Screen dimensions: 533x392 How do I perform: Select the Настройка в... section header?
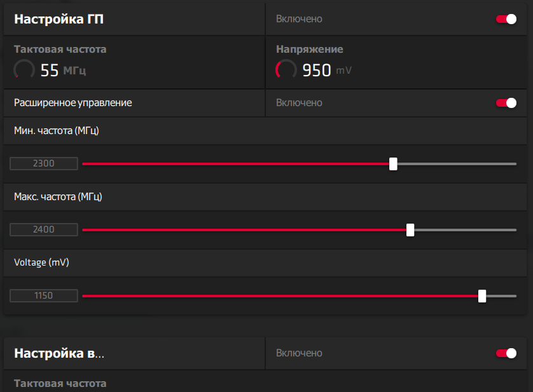pos(59,353)
